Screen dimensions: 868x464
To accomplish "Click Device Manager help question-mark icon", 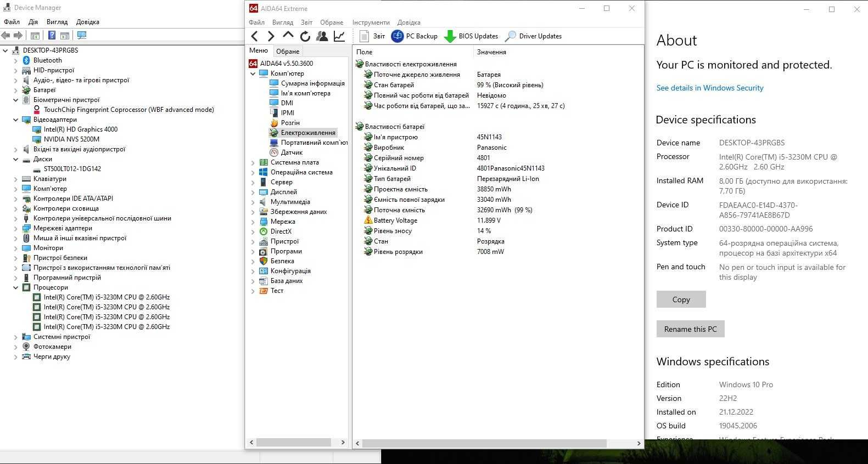I will (x=52, y=36).
